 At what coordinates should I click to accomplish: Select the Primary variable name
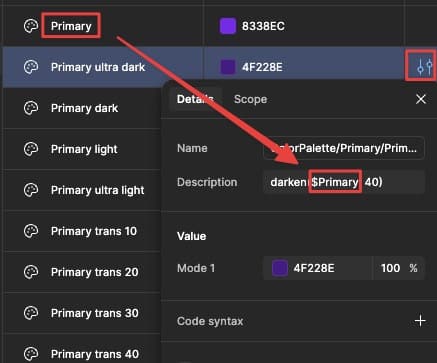pos(71,26)
